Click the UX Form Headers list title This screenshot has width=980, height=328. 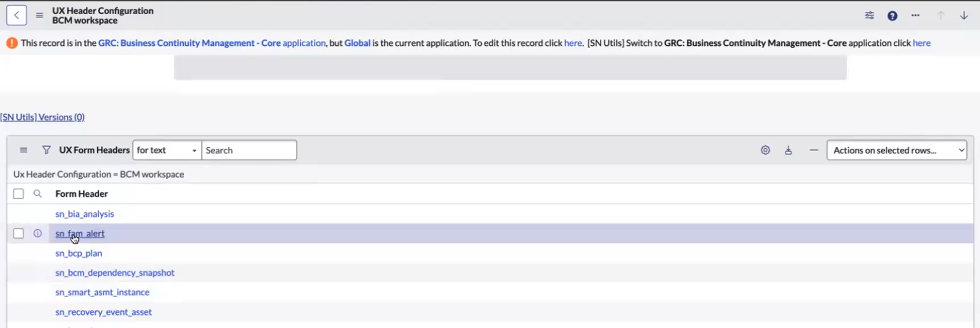click(x=94, y=150)
